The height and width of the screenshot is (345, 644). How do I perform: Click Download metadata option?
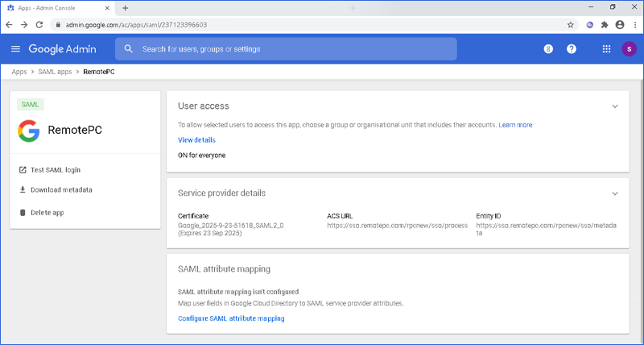(x=60, y=190)
